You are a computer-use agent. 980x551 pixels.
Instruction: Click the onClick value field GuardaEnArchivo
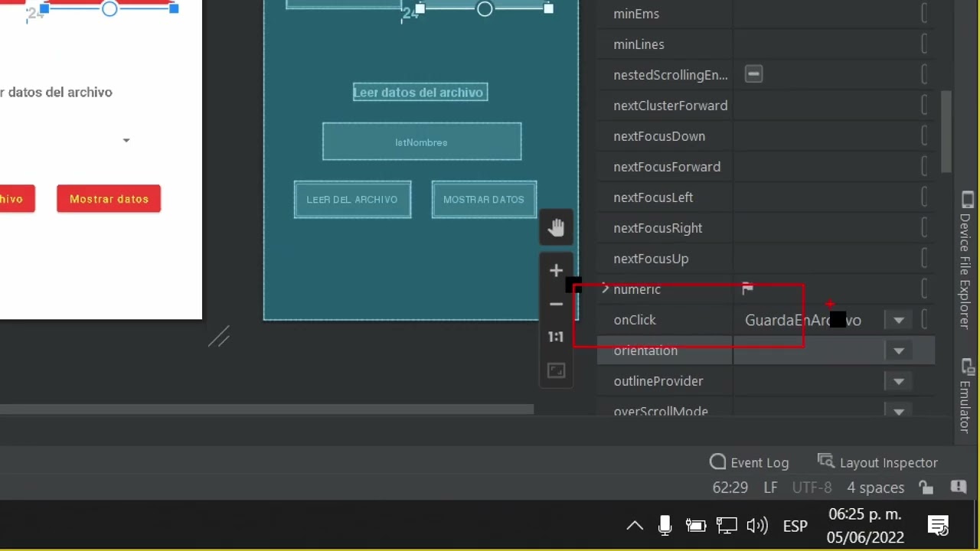pyautogui.click(x=808, y=320)
